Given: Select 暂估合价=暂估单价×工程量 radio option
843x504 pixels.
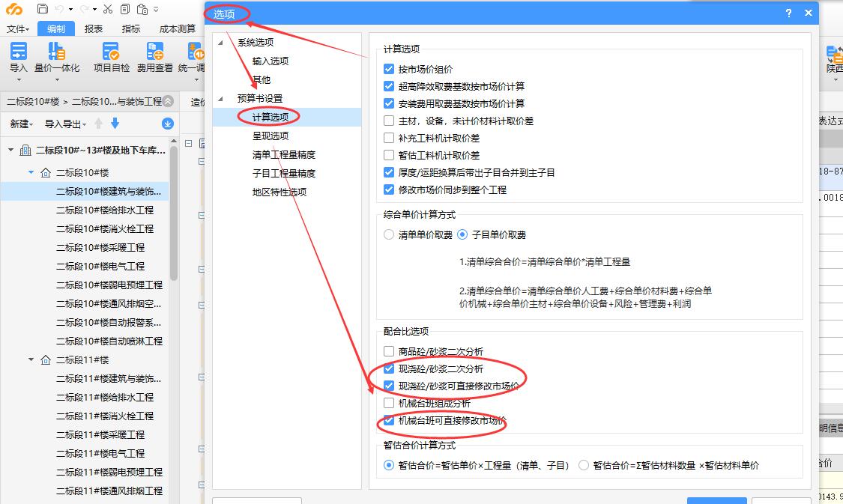Looking at the screenshot, I should [x=389, y=465].
